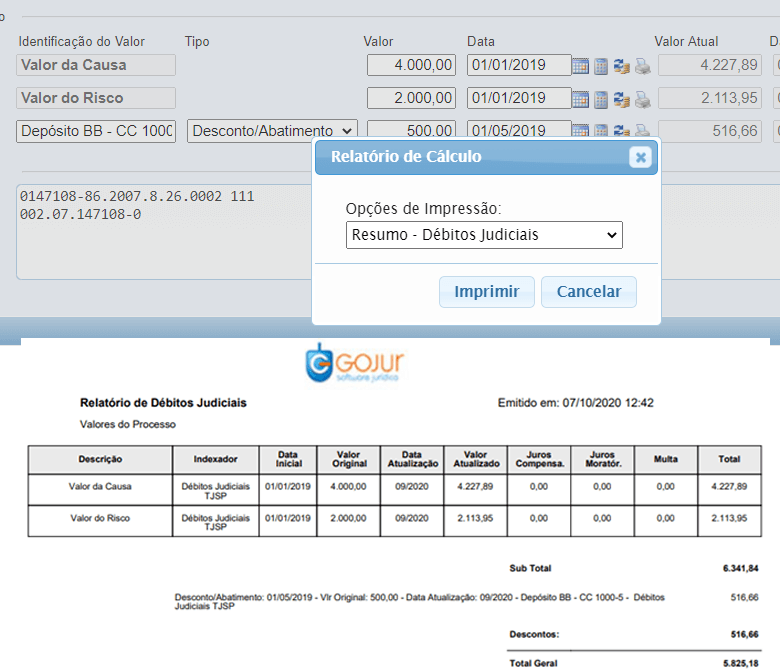This screenshot has height=669, width=780.
Task: Click the Sub Total label
Action: pos(530,568)
